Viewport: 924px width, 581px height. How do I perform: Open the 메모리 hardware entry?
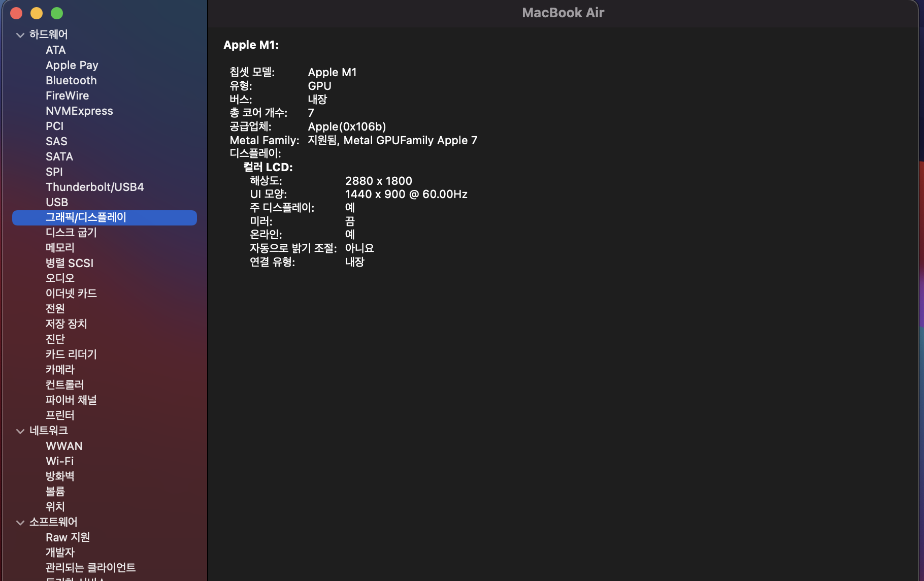tap(60, 248)
